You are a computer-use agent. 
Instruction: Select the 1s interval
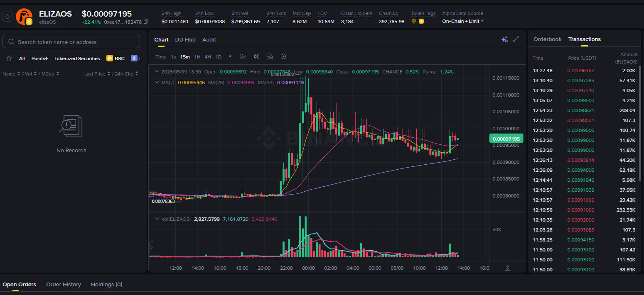click(173, 57)
